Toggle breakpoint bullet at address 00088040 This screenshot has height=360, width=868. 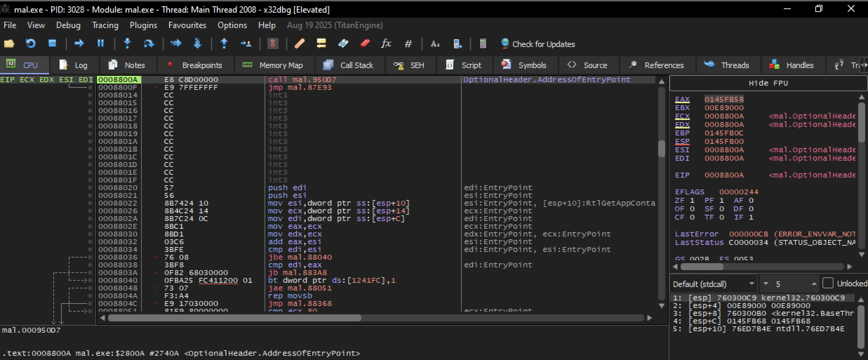click(90, 280)
